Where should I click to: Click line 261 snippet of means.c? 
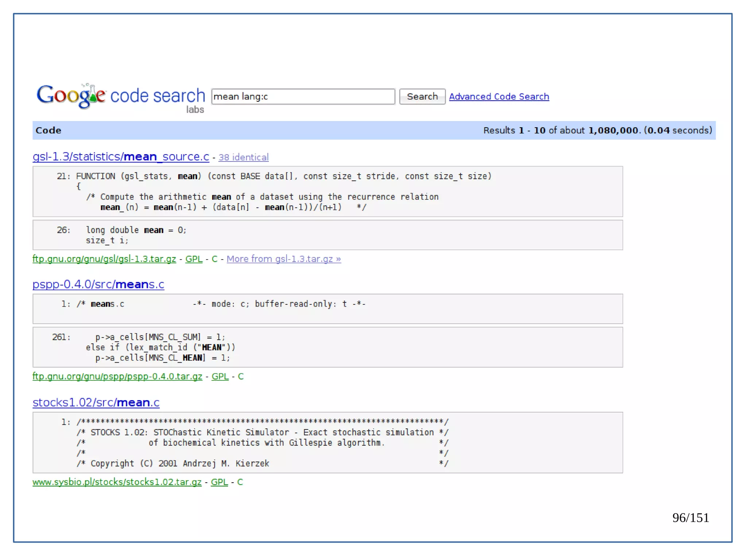point(327,347)
